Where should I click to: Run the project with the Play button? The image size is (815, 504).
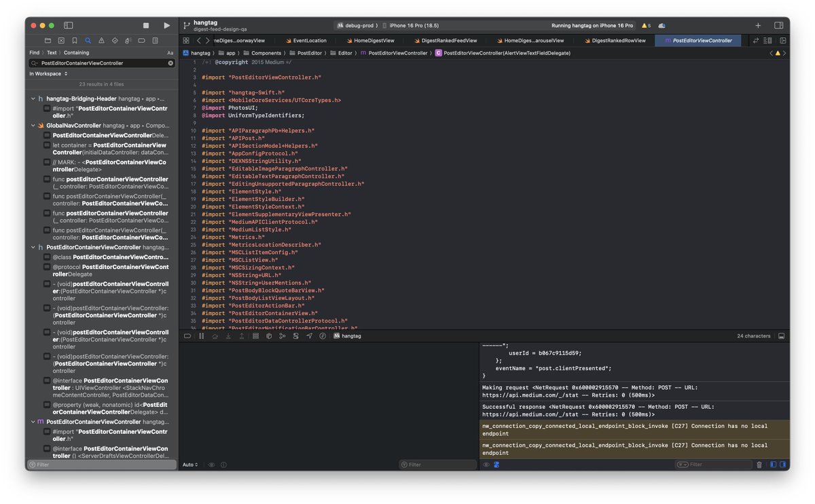coord(167,25)
